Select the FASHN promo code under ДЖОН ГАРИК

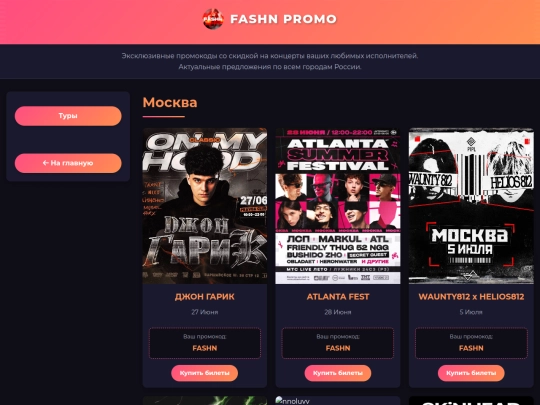[x=205, y=348]
